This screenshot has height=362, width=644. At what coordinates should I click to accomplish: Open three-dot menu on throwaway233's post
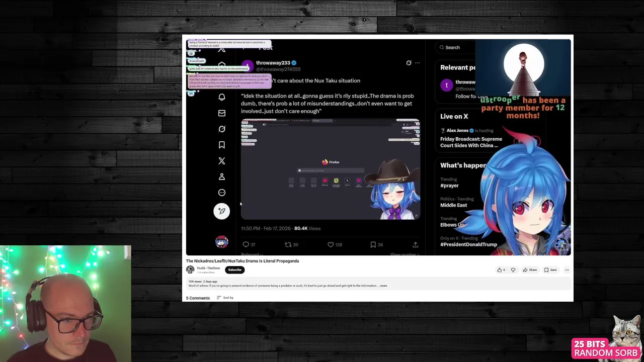coord(417,63)
